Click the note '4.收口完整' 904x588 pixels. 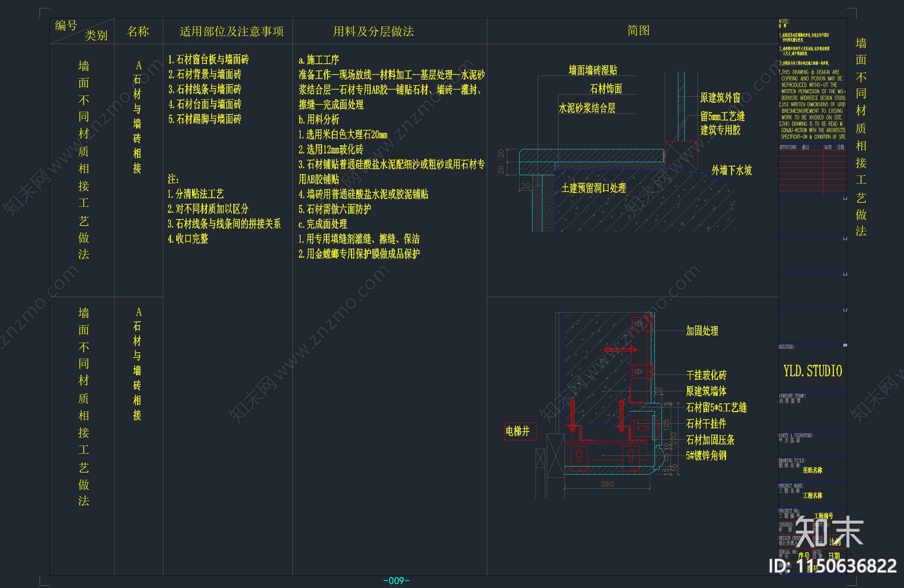click(x=188, y=239)
